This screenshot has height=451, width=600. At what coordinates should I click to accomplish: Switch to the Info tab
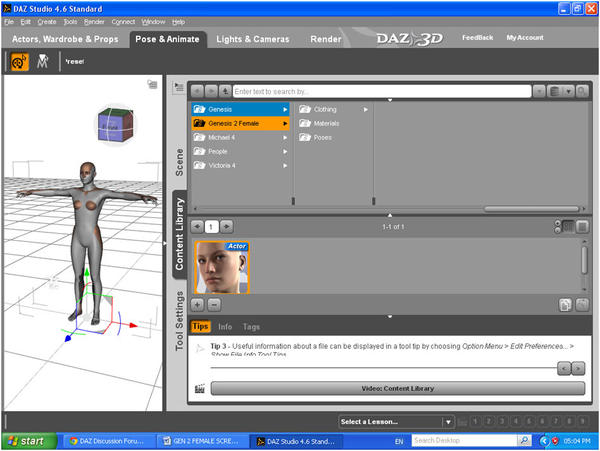[225, 327]
